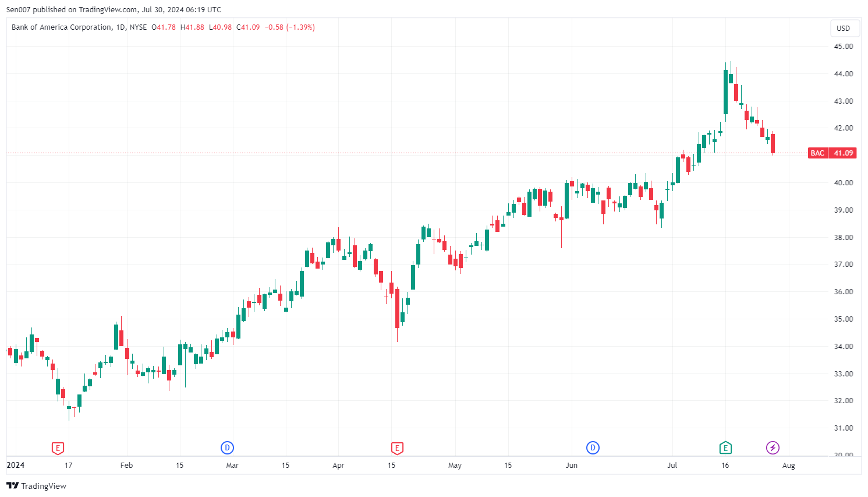Click the −0.58 (−1.39%) change in the legend
The width and height of the screenshot is (868, 497).
coord(289,27)
